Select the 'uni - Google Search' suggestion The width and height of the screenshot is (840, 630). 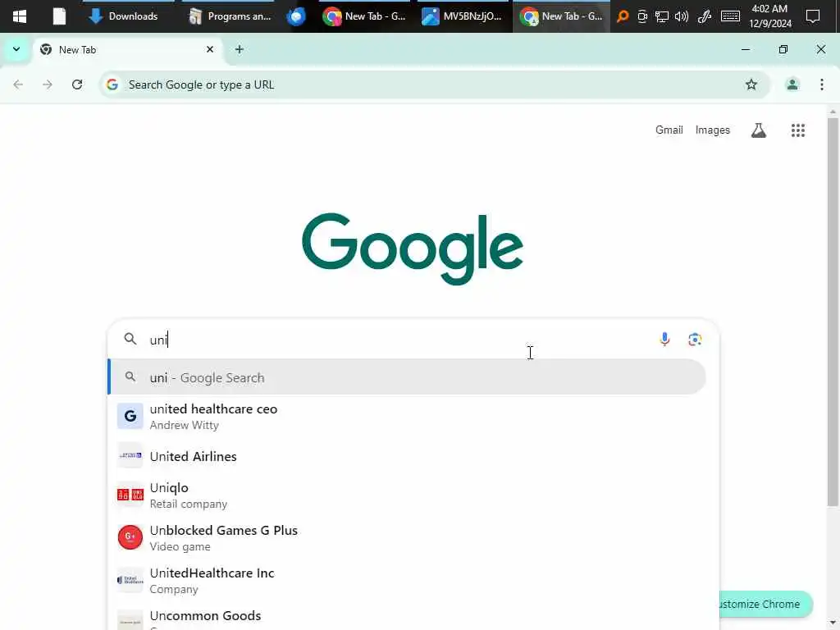click(x=407, y=377)
